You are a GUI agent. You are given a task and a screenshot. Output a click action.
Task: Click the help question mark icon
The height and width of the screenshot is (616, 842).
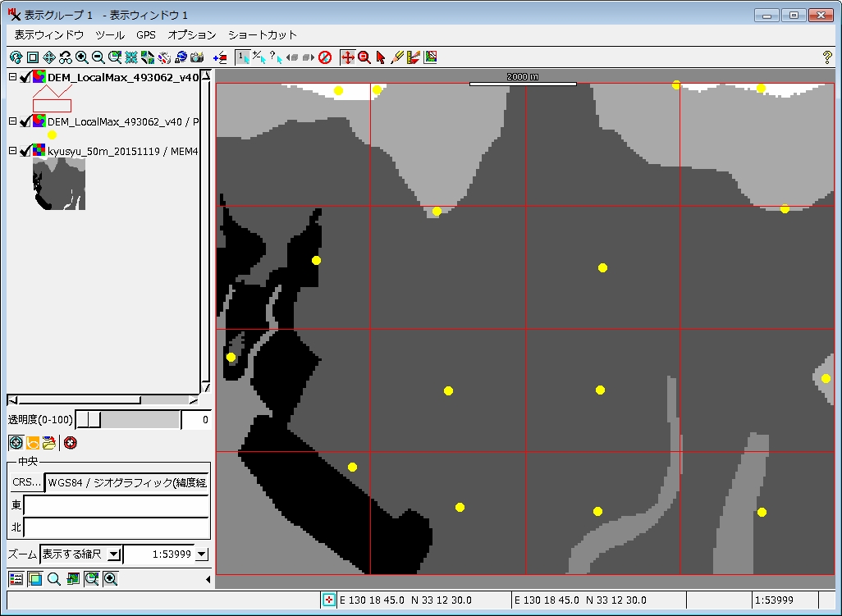point(827,57)
